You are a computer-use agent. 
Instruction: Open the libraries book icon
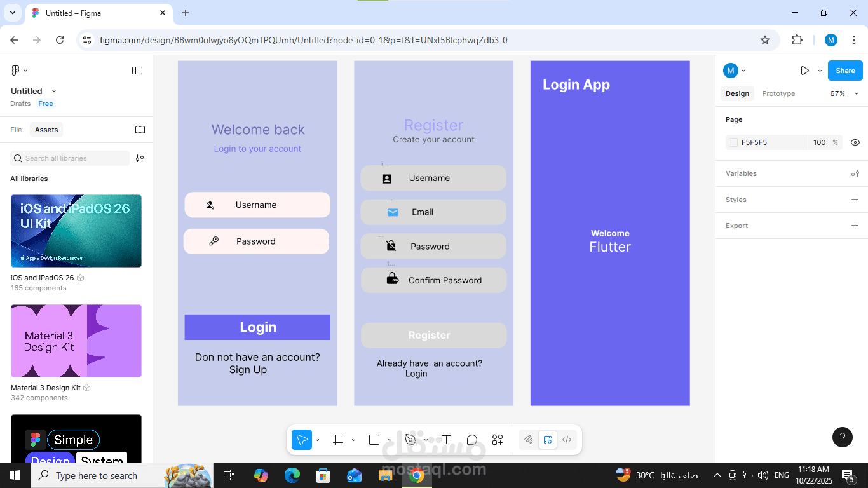point(140,130)
